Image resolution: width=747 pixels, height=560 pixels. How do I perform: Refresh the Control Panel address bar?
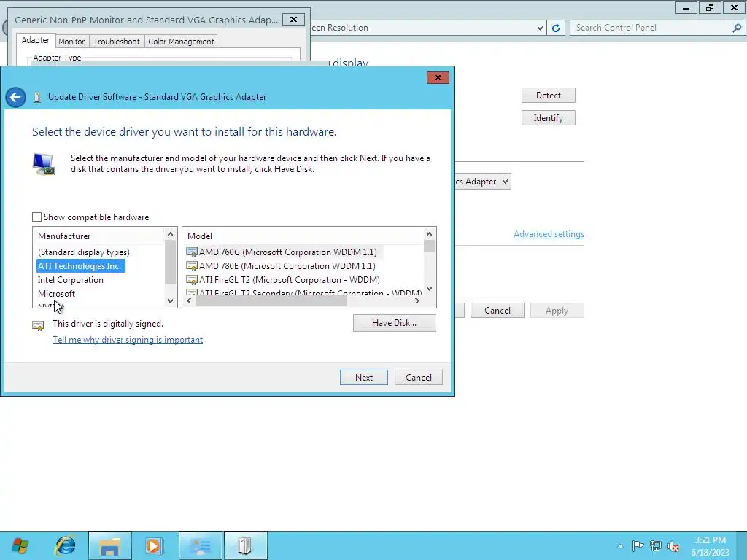coord(555,28)
